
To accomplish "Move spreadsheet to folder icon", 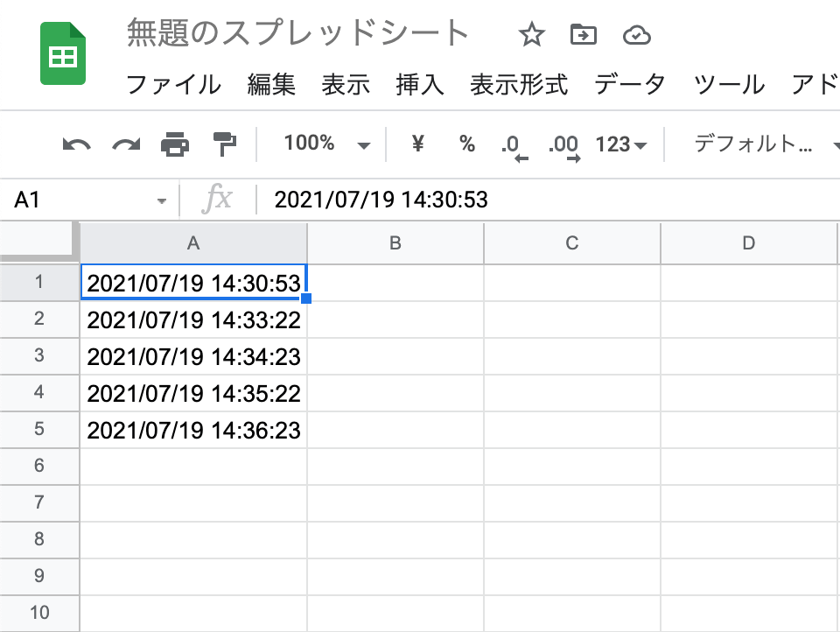I will [584, 35].
